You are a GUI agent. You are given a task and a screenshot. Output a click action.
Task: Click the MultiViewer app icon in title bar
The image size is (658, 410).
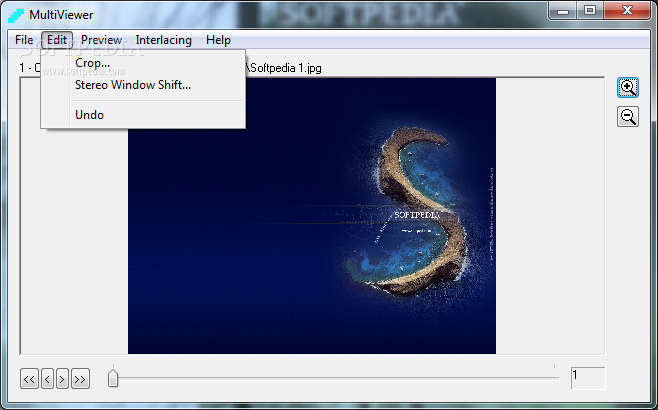click(16, 15)
